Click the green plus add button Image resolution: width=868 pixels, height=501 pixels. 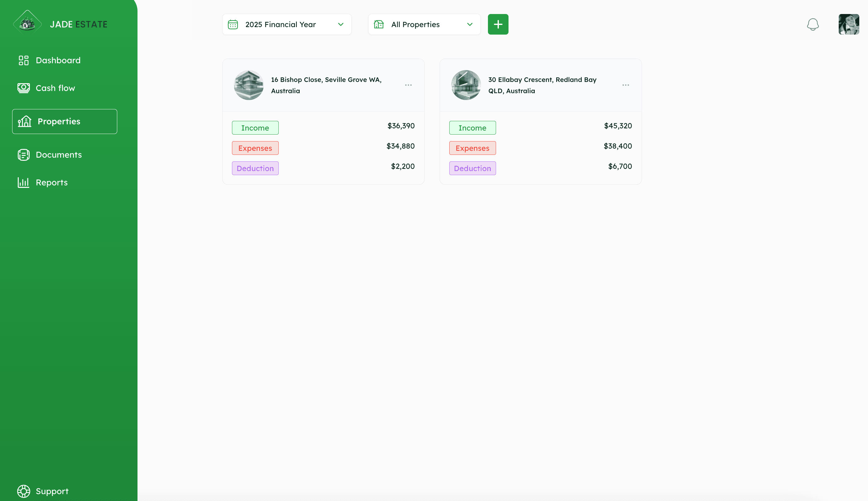pos(498,24)
